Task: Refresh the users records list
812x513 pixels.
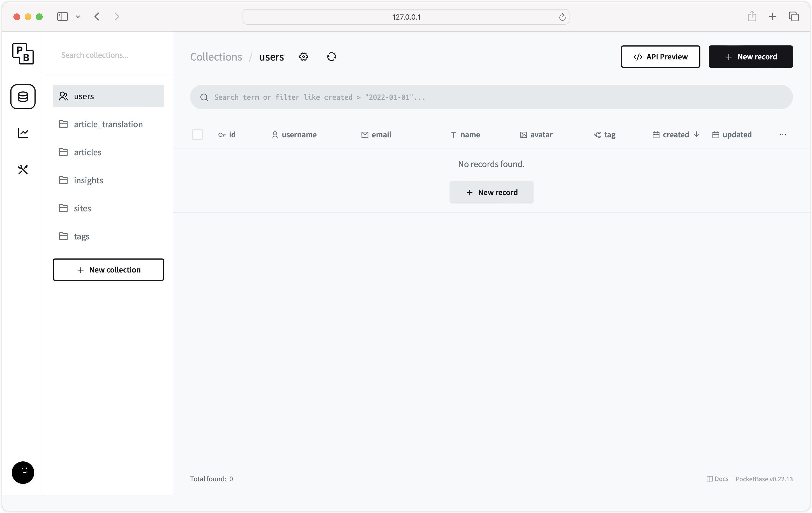Action: [x=331, y=57]
